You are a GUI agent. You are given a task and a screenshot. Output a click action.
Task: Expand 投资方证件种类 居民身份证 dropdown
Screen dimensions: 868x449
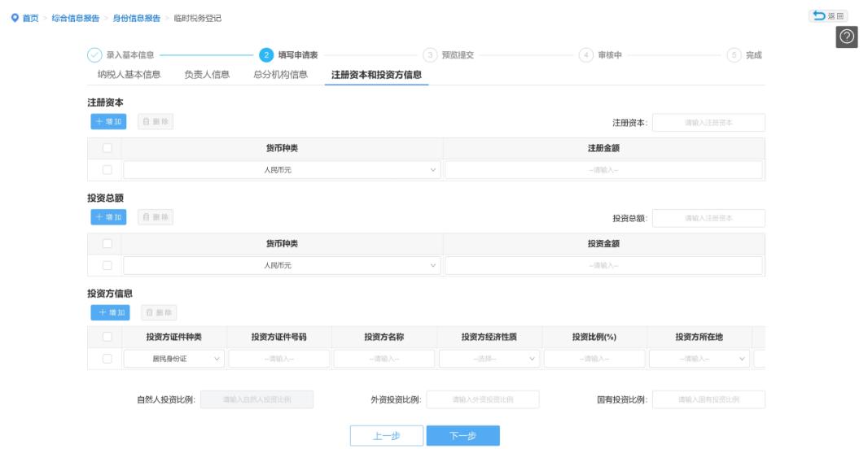point(174,359)
